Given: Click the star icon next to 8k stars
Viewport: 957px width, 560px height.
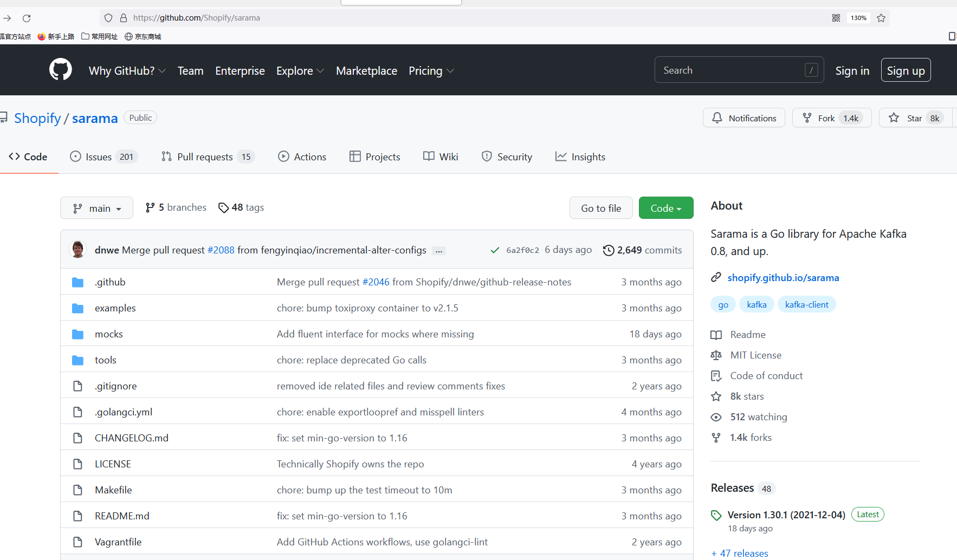Looking at the screenshot, I should tap(716, 396).
